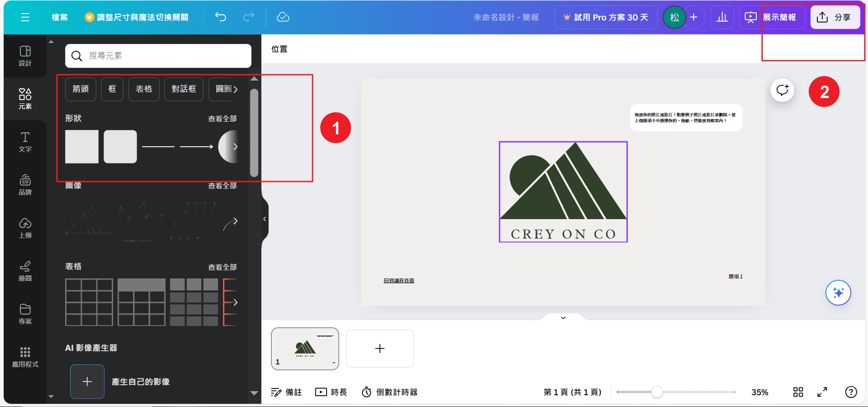
Task: Open the 檔案 menu
Action: point(60,17)
